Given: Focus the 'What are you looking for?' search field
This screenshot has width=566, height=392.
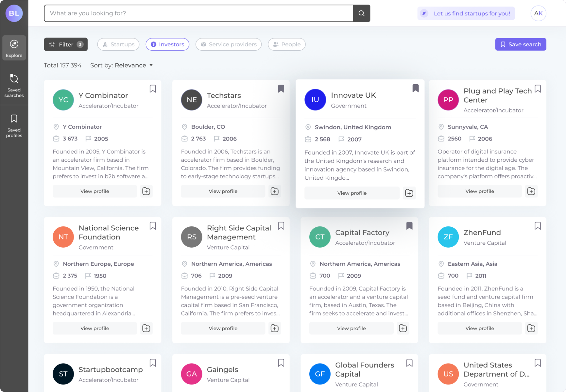Looking at the screenshot, I should coord(198,13).
